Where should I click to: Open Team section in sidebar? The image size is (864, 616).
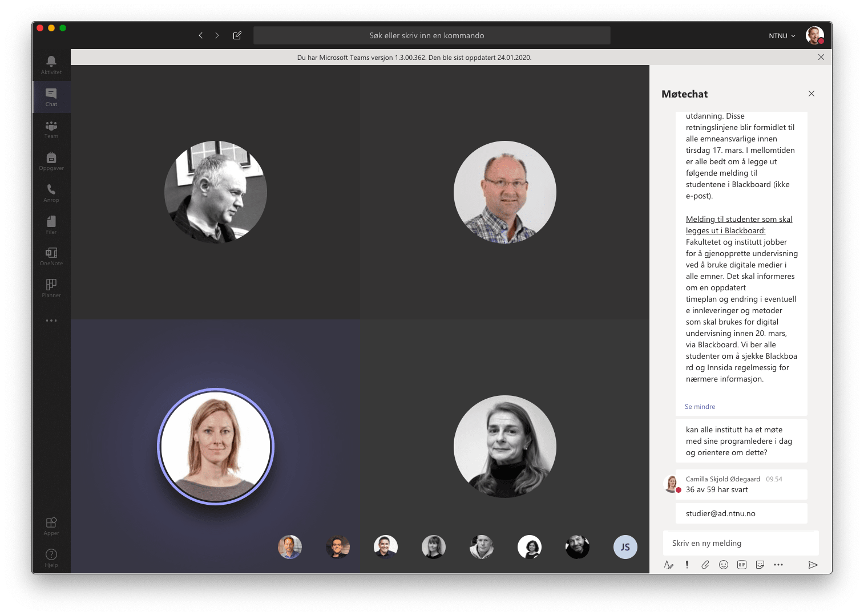(x=51, y=129)
